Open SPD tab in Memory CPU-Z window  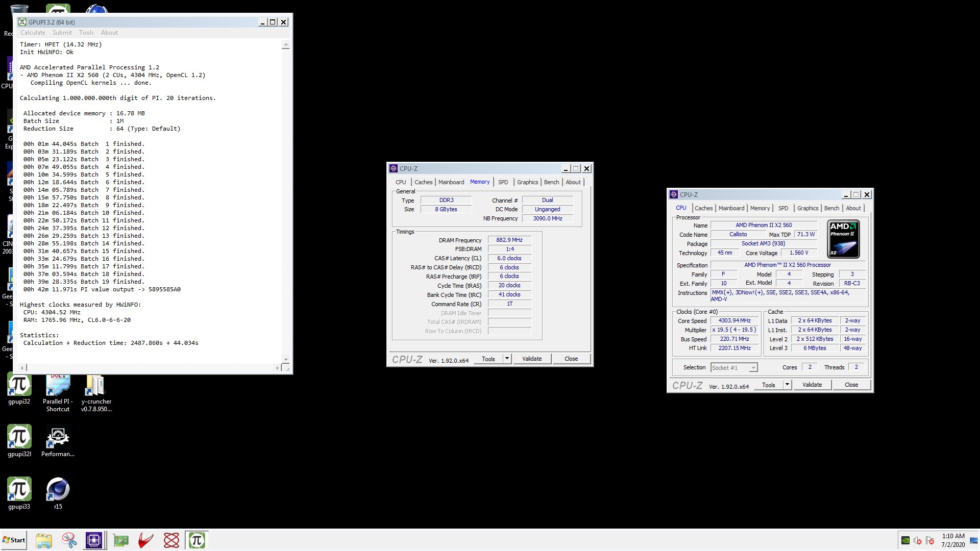pyautogui.click(x=503, y=182)
